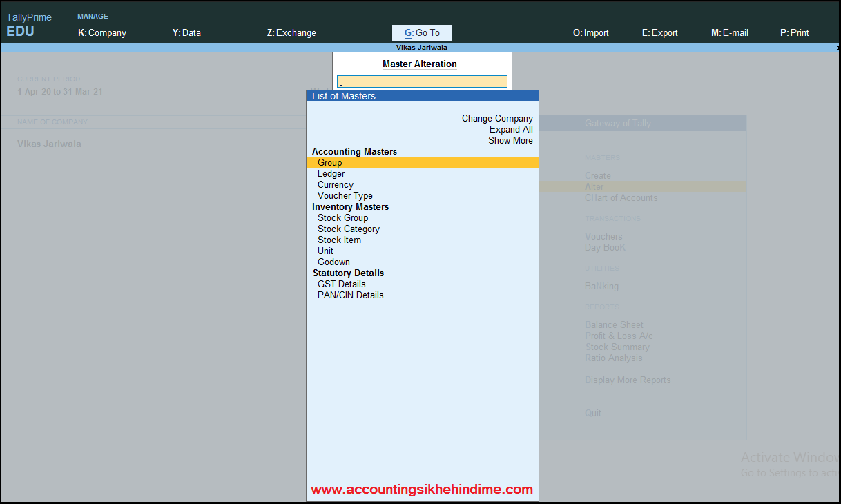Image resolution: width=841 pixels, height=504 pixels.
Task: Select Currency under Accounting Masters
Action: click(335, 184)
